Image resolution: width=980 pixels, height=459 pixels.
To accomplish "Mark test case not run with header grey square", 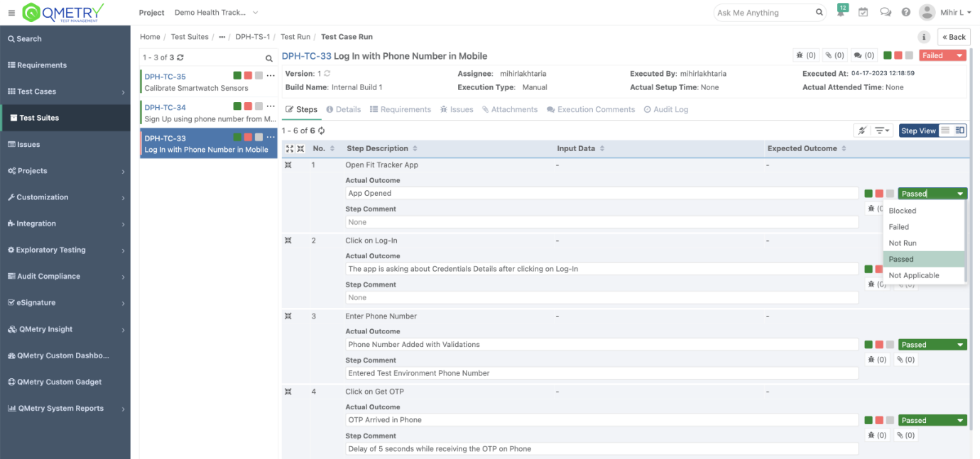I will point(909,55).
